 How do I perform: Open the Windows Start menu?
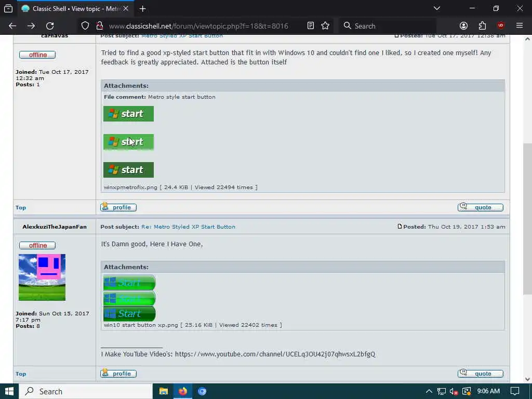[x=9, y=392]
